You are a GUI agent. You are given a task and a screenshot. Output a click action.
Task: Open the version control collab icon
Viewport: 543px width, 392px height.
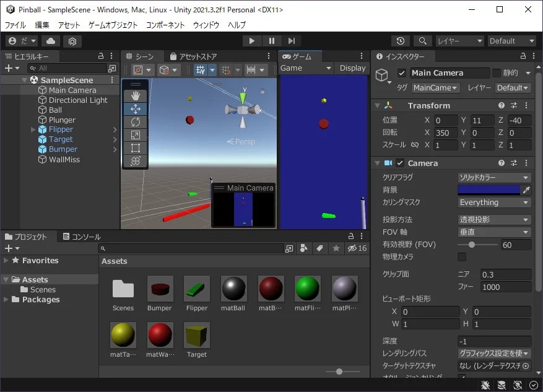(72, 41)
